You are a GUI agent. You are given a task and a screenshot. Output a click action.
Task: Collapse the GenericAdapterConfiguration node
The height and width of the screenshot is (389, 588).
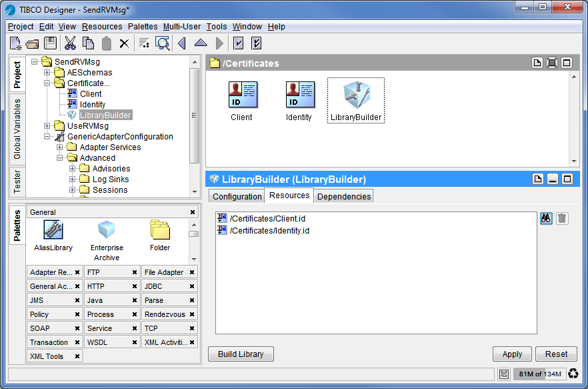[x=47, y=137]
